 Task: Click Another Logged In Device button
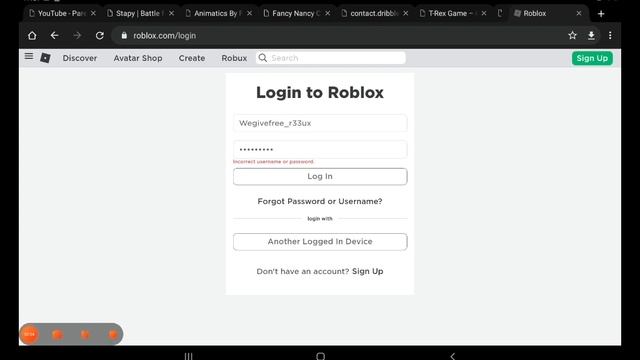(x=320, y=242)
